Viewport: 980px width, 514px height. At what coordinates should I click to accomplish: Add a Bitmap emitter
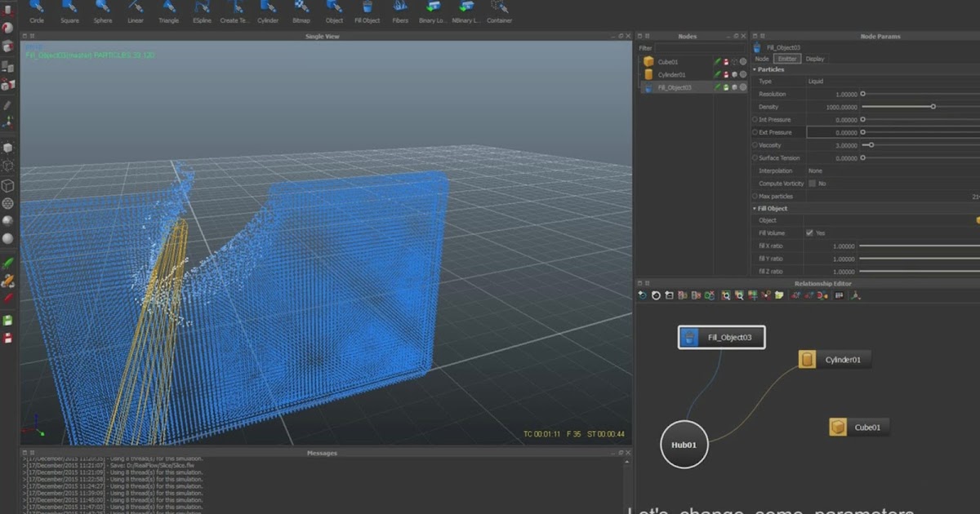(301, 11)
